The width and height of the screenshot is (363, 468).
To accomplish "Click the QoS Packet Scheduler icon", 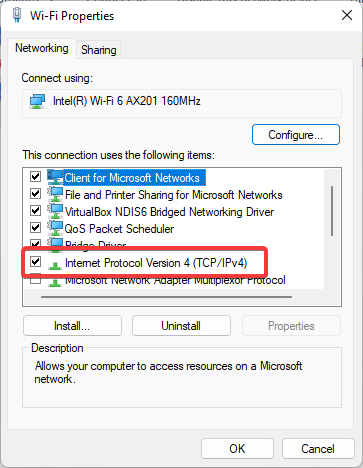I will pyautogui.click(x=55, y=228).
